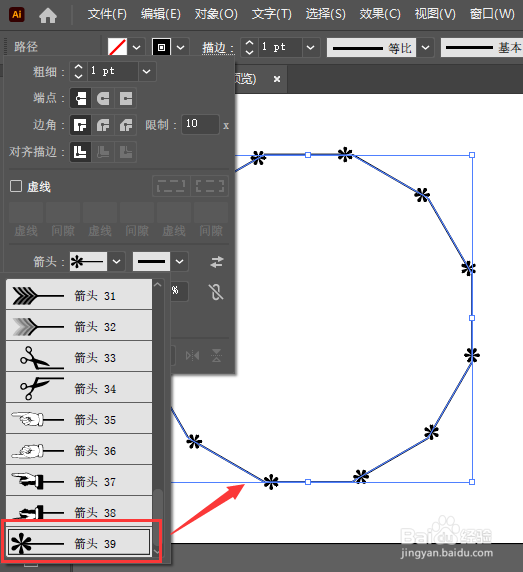Choose the round join corner icon
This screenshot has height=572, width=523.
(x=103, y=125)
